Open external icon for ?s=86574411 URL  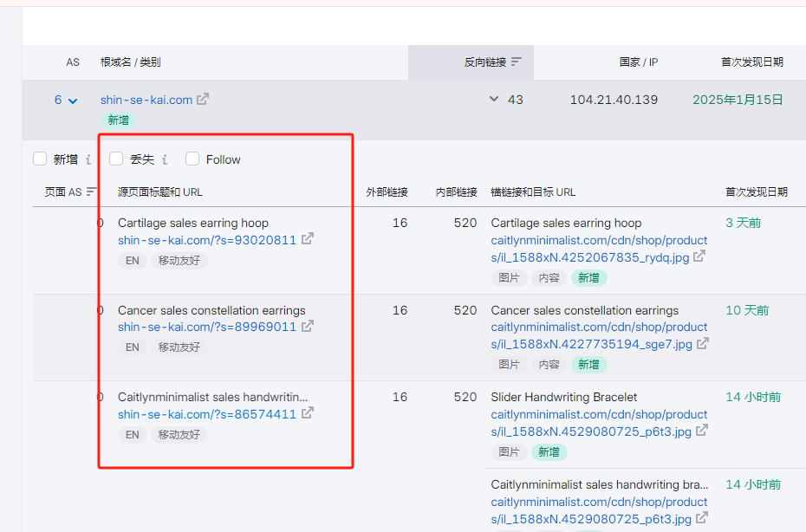pos(308,413)
